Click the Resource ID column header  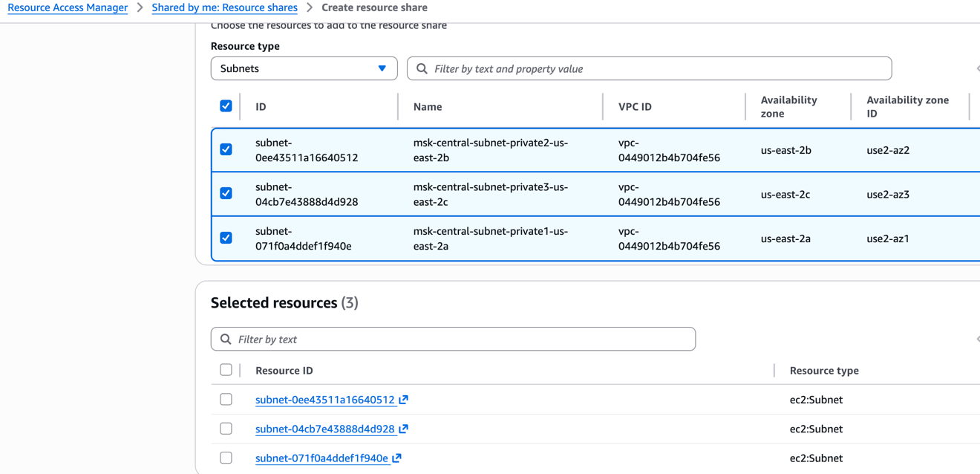(x=284, y=370)
